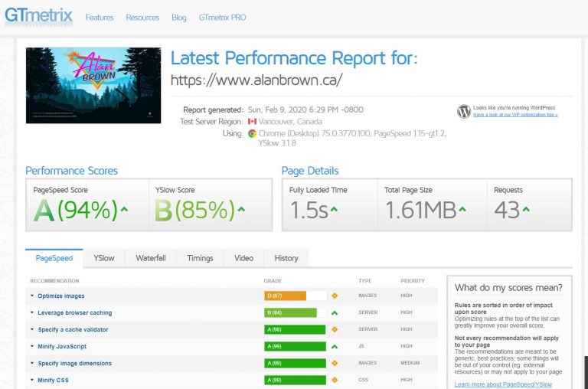
Task: Click orange diamond beside Minify CSS
Action: 335,380
